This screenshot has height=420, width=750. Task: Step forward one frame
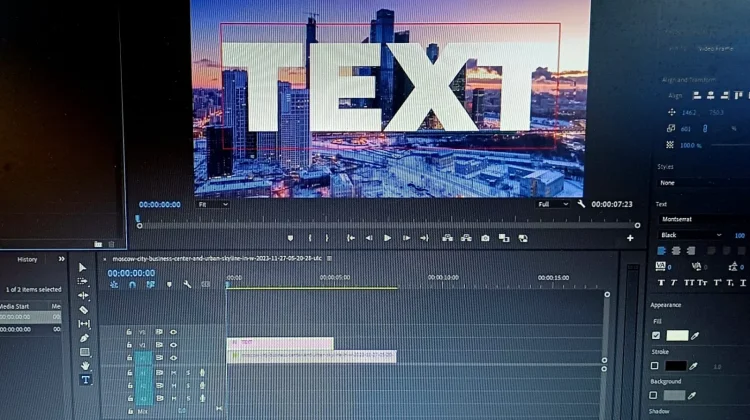tap(406, 238)
